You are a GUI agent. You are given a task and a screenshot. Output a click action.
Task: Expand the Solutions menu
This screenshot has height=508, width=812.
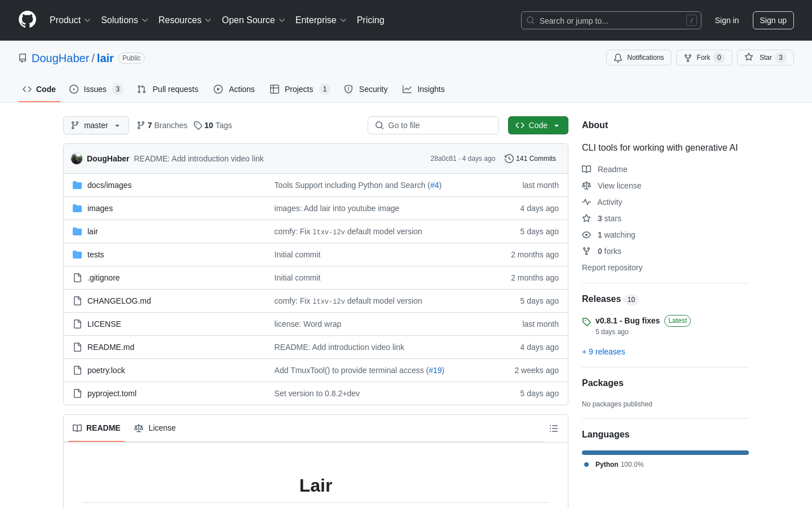[x=125, y=20]
